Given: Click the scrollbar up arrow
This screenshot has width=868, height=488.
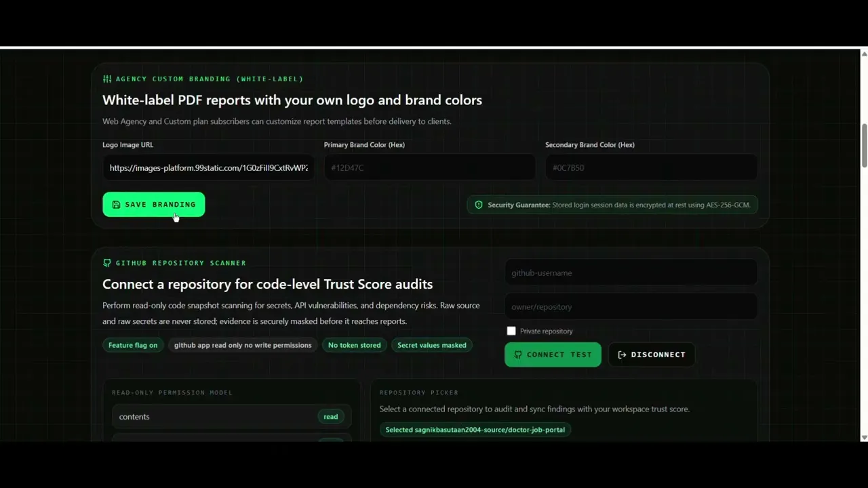Looking at the screenshot, I should 864,53.
